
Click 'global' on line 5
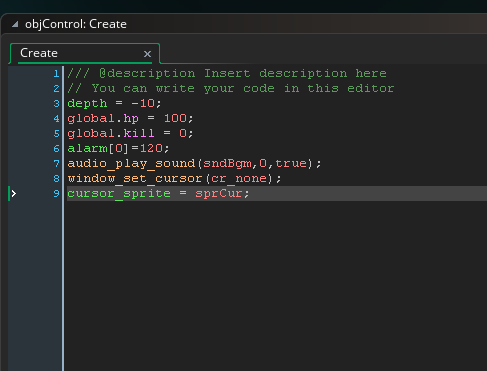point(91,134)
